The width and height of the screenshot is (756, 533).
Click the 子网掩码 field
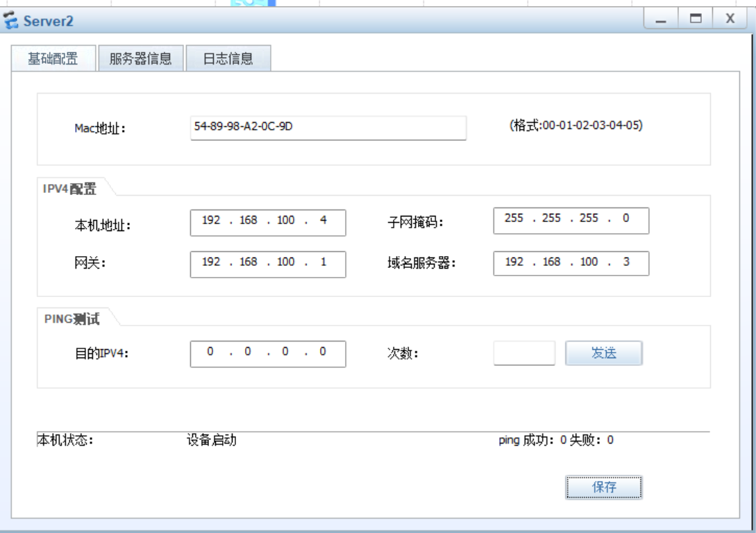click(x=571, y=221)
